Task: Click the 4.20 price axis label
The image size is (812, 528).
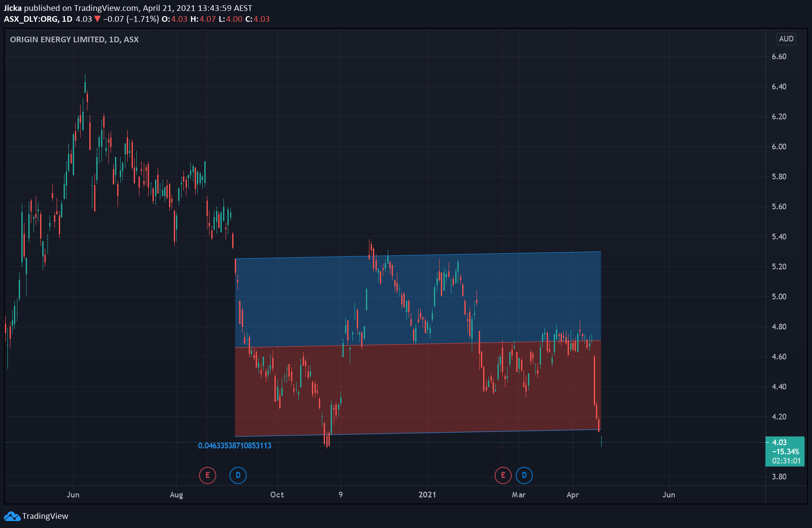Action: (x=779, y=417)
